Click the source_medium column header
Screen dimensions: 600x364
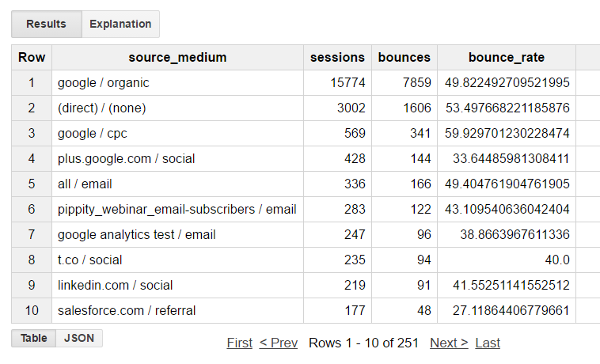point(177,57)
